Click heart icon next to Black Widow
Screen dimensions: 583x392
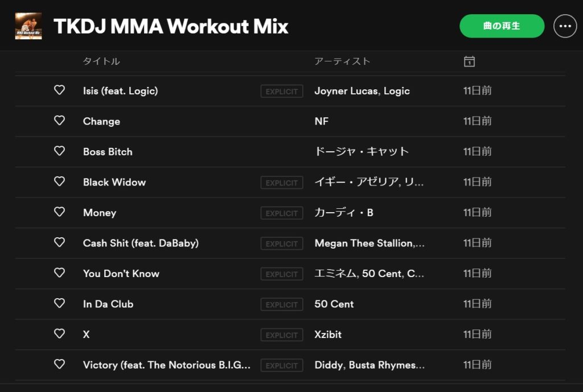click(59, 181)
